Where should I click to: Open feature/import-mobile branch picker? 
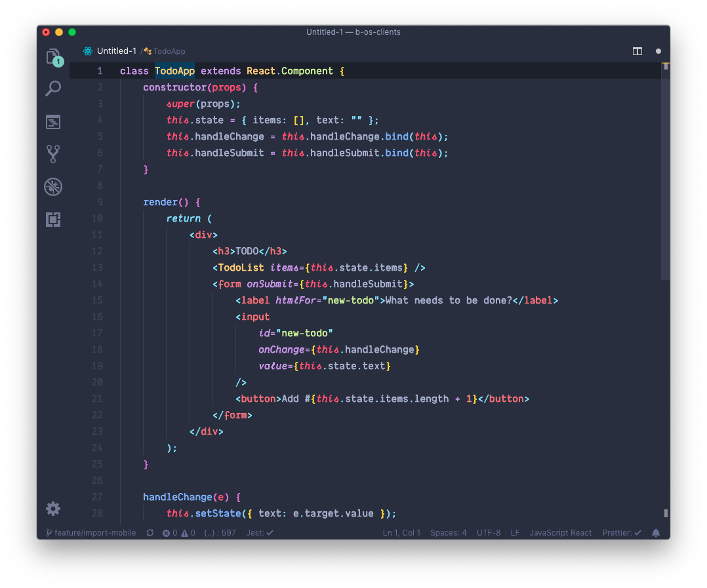click(x=91, y=533)
